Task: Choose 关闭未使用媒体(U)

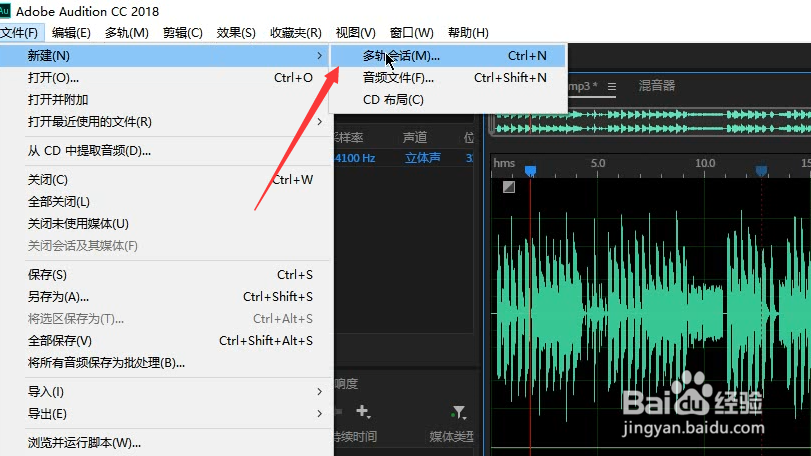Action: (166, 224)
